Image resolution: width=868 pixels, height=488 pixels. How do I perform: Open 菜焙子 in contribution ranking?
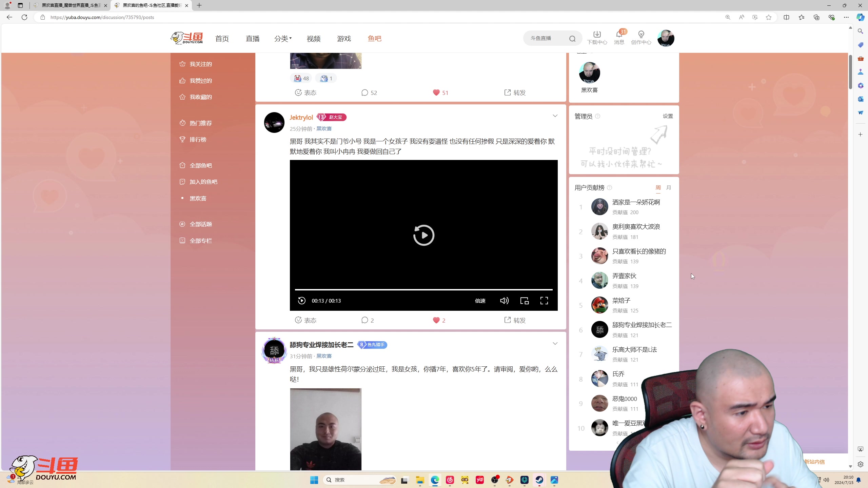point(621,301)
